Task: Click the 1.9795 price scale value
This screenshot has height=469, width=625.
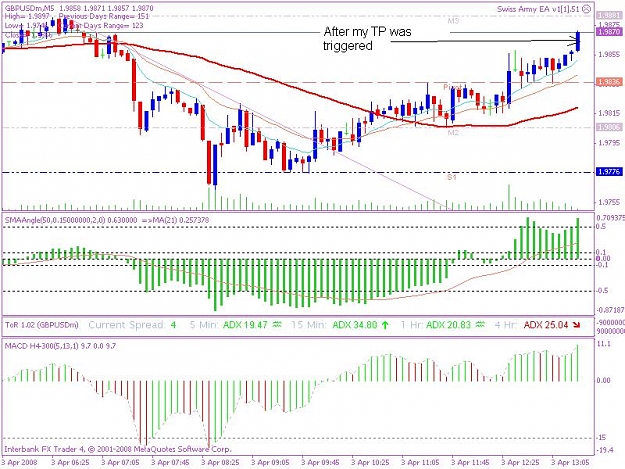Action: [609, 143]
